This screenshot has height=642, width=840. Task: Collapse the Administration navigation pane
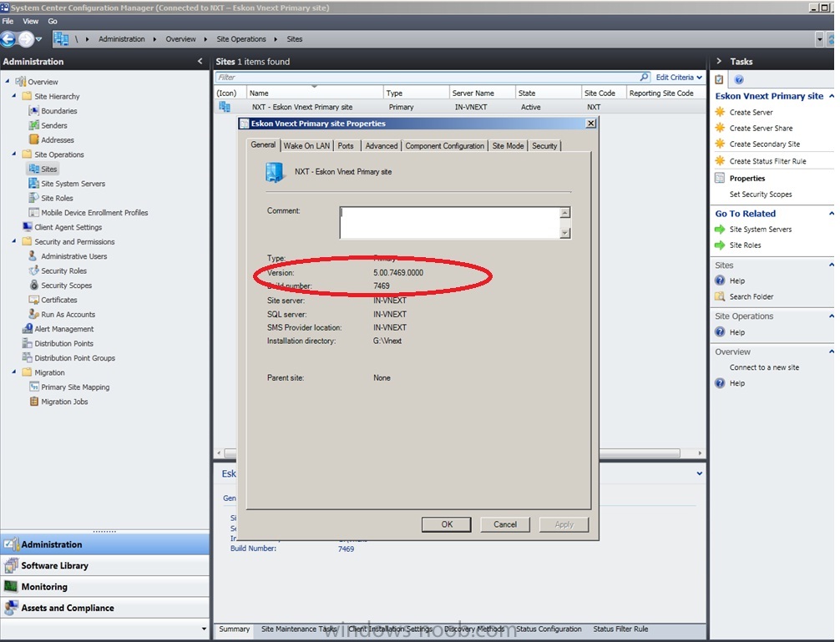click(200, 62)
